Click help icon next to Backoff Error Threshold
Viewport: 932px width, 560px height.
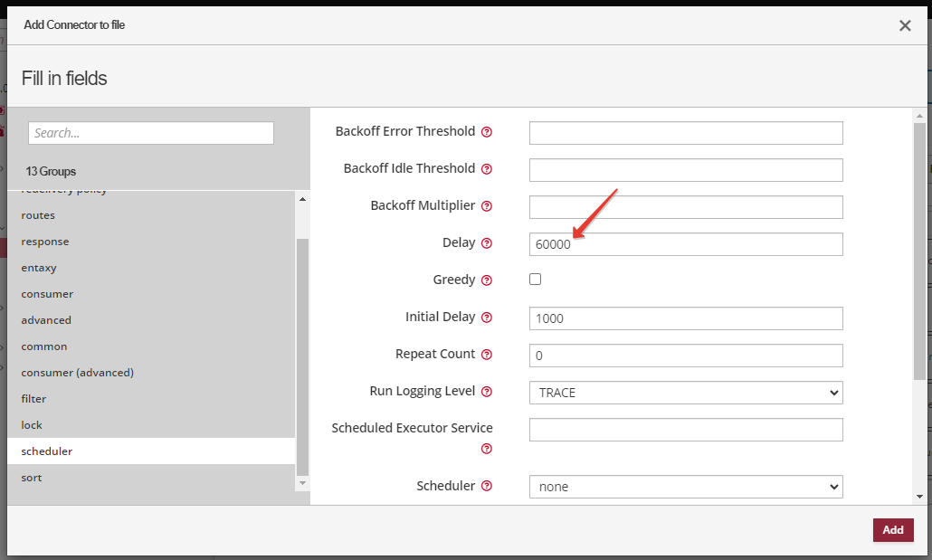(x=487, y=132)
